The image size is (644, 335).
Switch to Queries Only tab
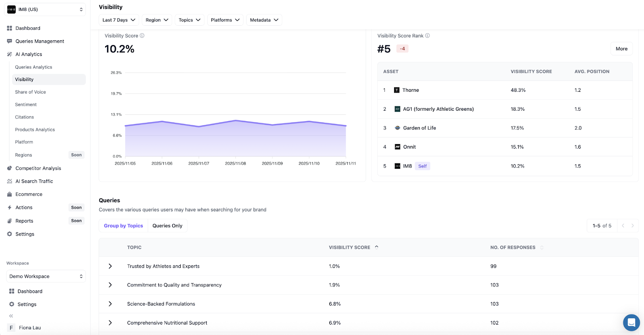167,225
